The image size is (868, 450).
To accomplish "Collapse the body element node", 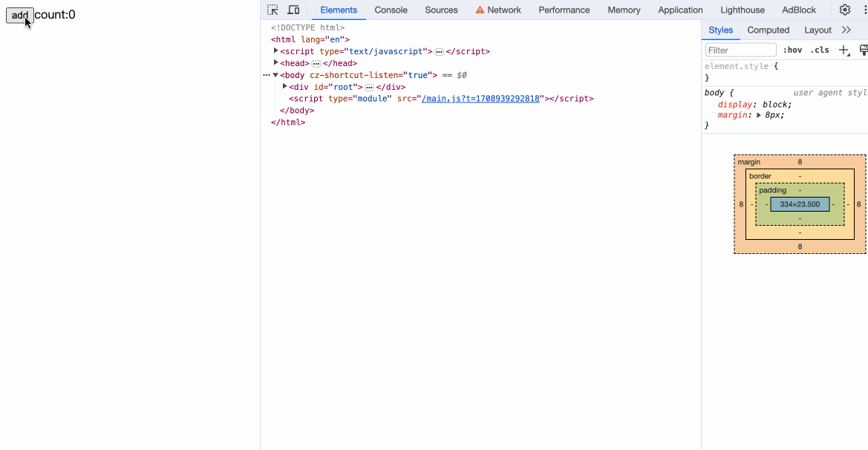I will coord(275,75).
